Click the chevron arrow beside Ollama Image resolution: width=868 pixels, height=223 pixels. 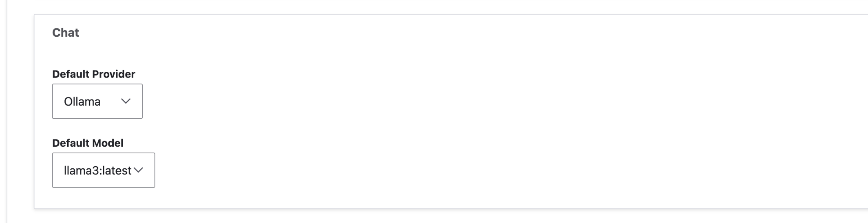126,101
